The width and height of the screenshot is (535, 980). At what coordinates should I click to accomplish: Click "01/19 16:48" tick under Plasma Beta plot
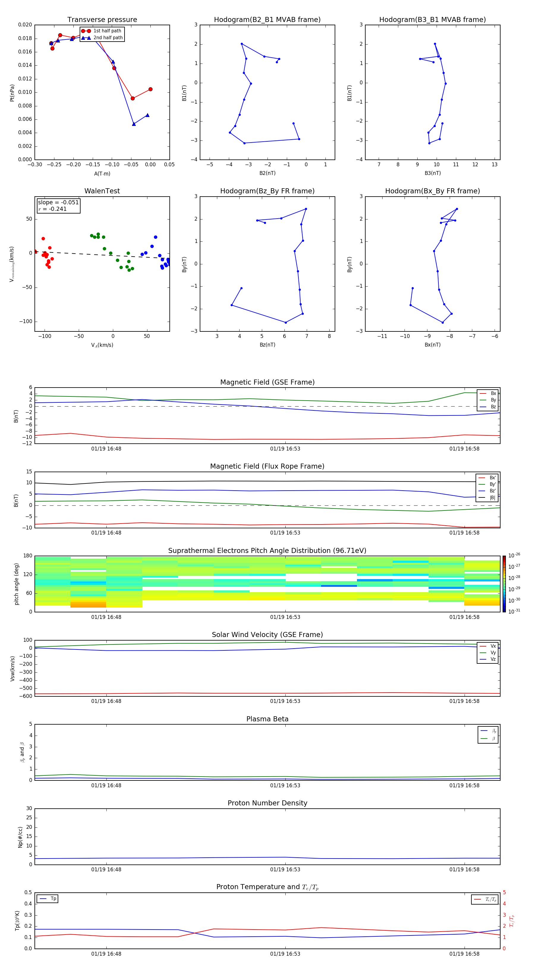(106, 785)
